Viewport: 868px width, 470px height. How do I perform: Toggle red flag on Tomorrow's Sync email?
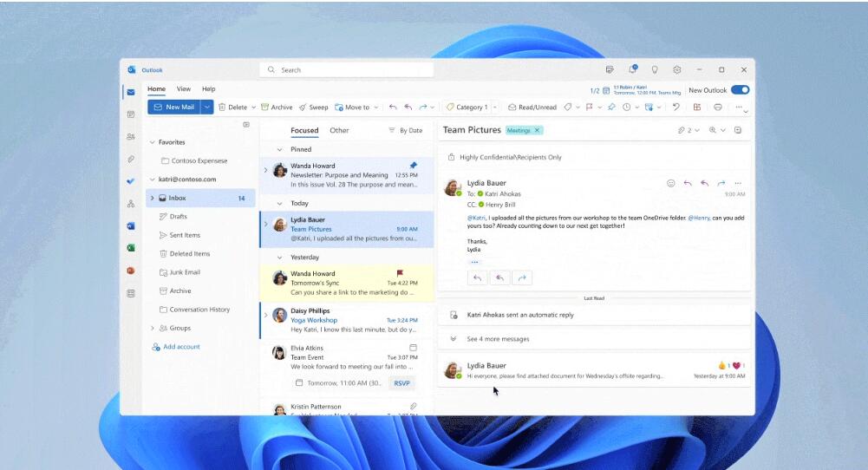click(400, 273)
